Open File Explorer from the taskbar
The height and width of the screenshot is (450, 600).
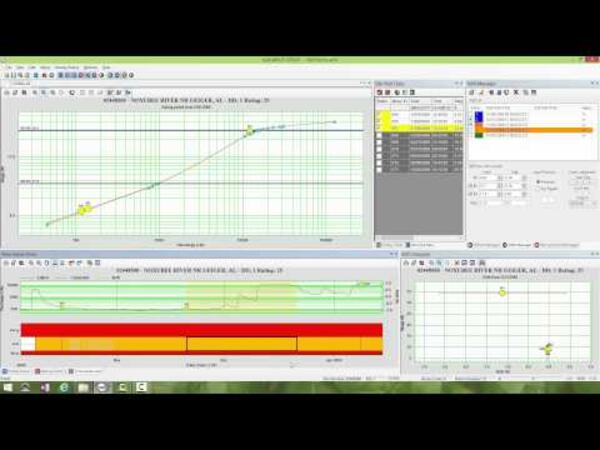pyautogui.click(x=83, y=387)
